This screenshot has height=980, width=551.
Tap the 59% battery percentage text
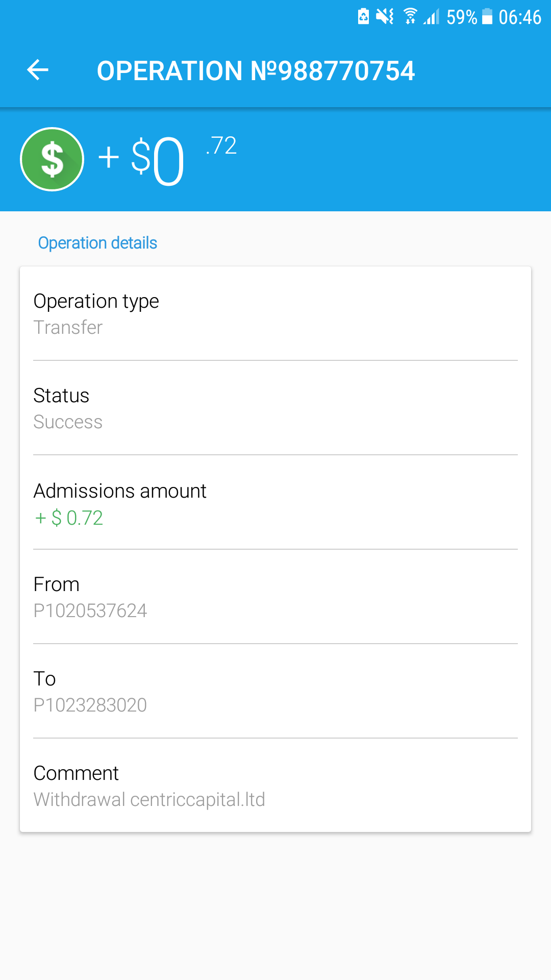[461, 17]
